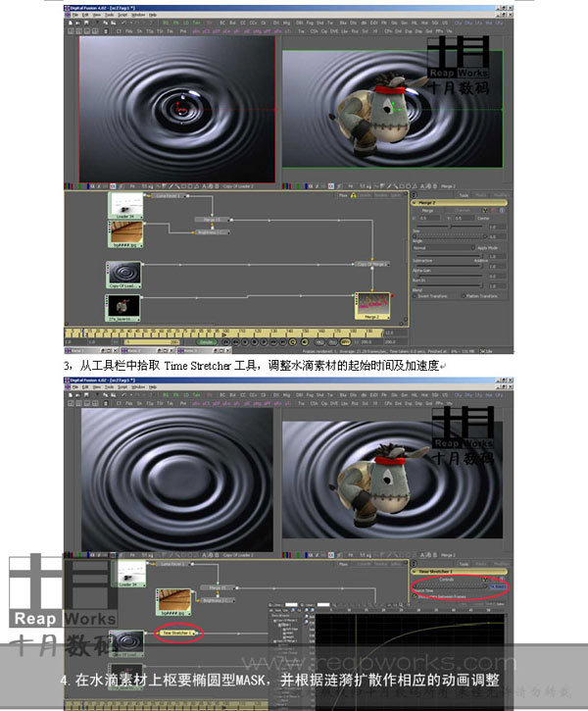Toggle the HiQ render quality button
This screenshot has height=711, width=588.
pos(319,342)
